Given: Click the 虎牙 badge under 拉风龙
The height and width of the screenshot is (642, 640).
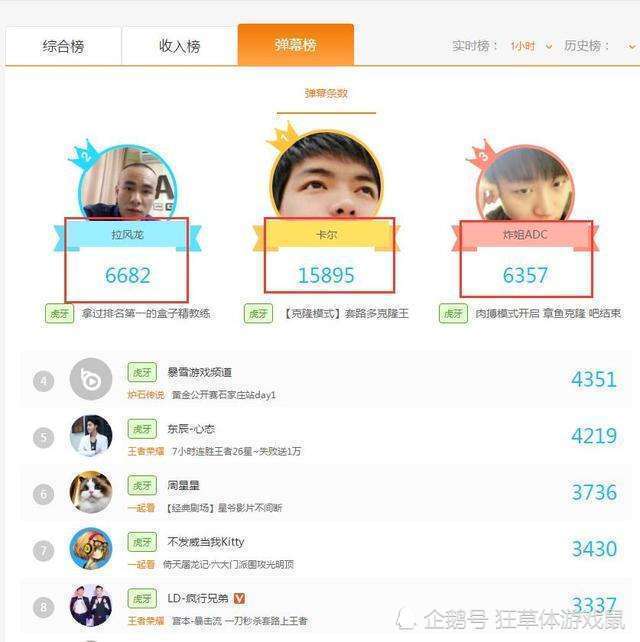Looking at the screenshot, I should [60, 314].
